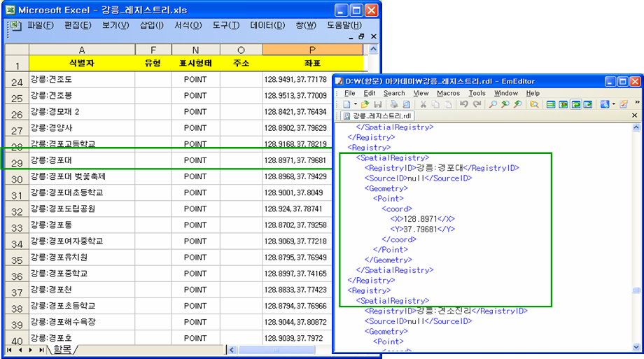Select Excel column A header
Viewport: 644px width, 359px height.
tap(82, 50)
